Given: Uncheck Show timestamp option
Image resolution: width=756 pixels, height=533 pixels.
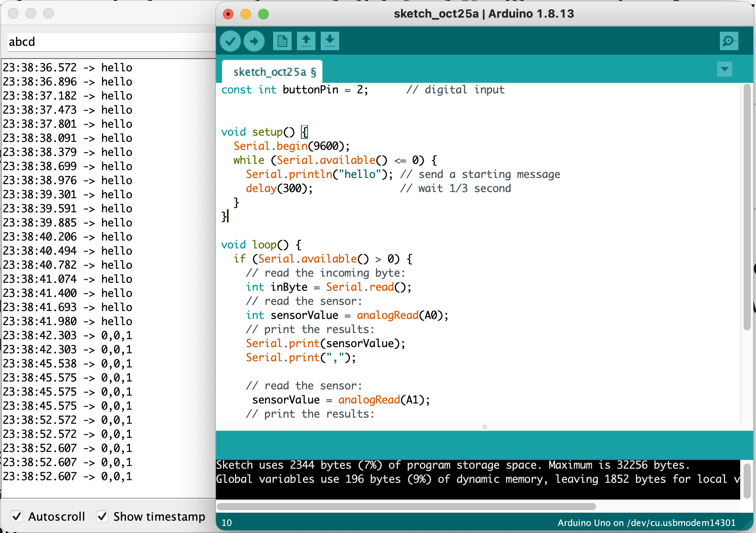Looking at the screenshot, I should point(102,516).
